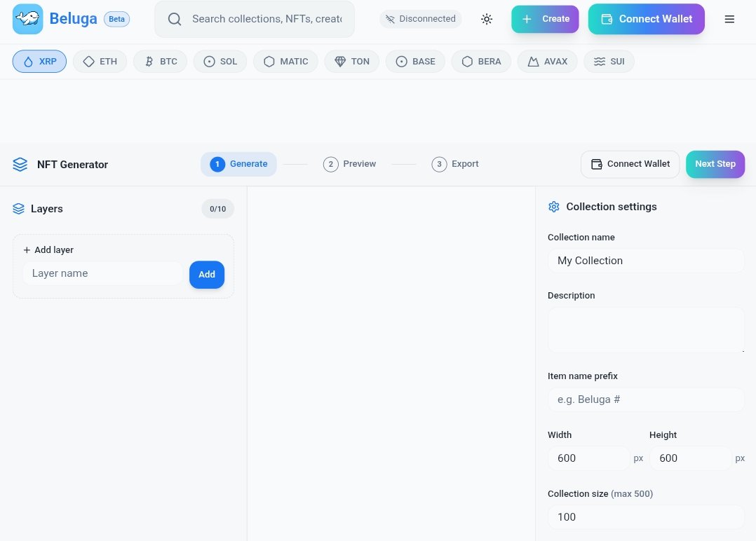Click the search magnifier icon
Image resolution: width=756 pixels, height=541 pixels.
pyautogui.click(x=175, y=19)
